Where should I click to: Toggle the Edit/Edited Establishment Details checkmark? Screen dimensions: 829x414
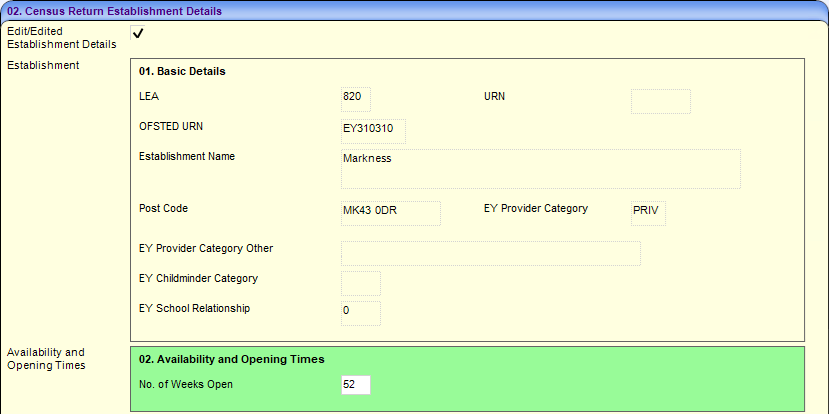[138, 34]
